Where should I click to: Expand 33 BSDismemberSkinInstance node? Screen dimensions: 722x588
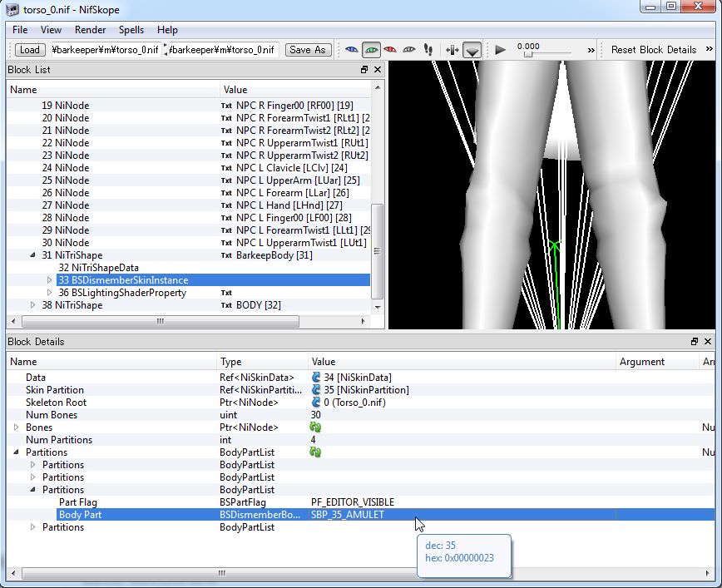tap(49, 280)
